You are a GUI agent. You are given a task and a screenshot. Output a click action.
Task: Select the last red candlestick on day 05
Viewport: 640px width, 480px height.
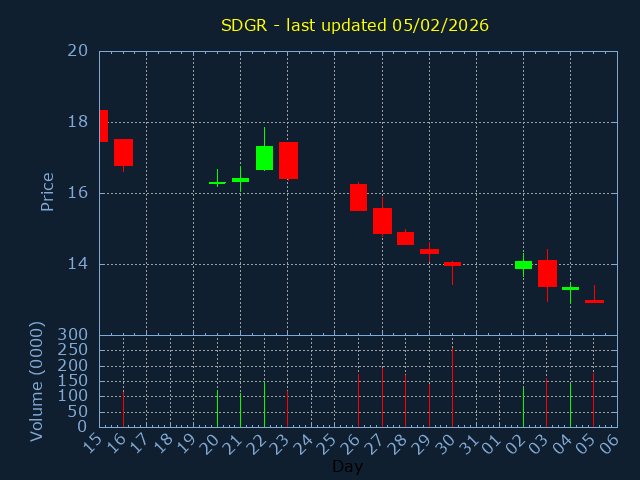click(x=594, y=301)
